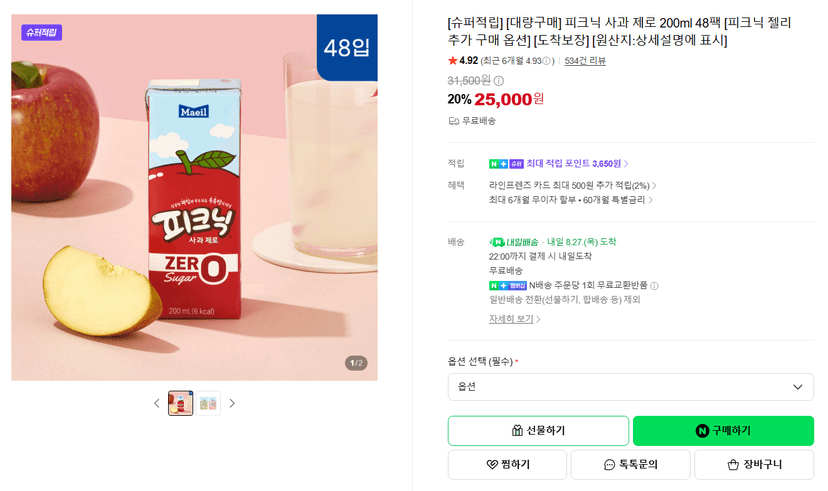Viewport: 828px width, 491px height.
Task: Open 톡톡문의 chat inquiry
Action: 631,465
